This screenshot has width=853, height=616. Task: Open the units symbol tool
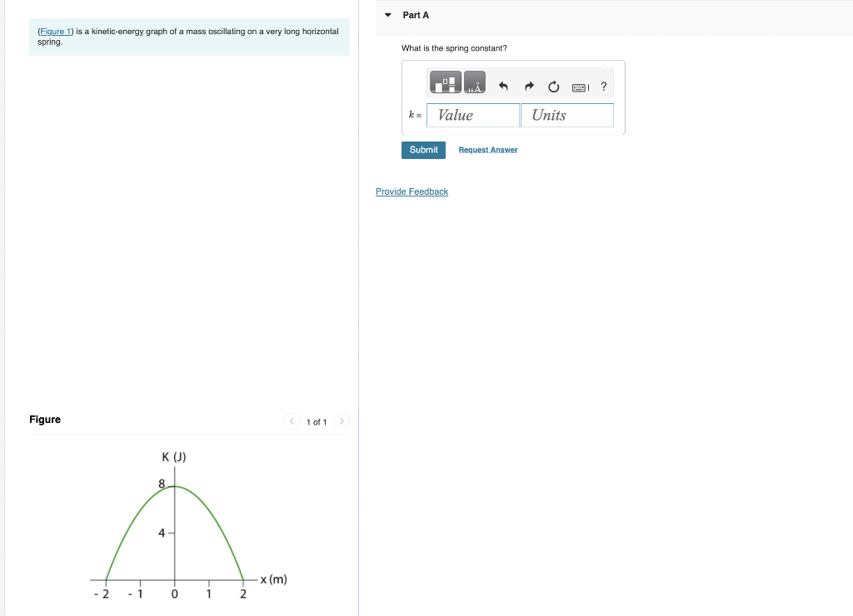(x=474, y=82)
